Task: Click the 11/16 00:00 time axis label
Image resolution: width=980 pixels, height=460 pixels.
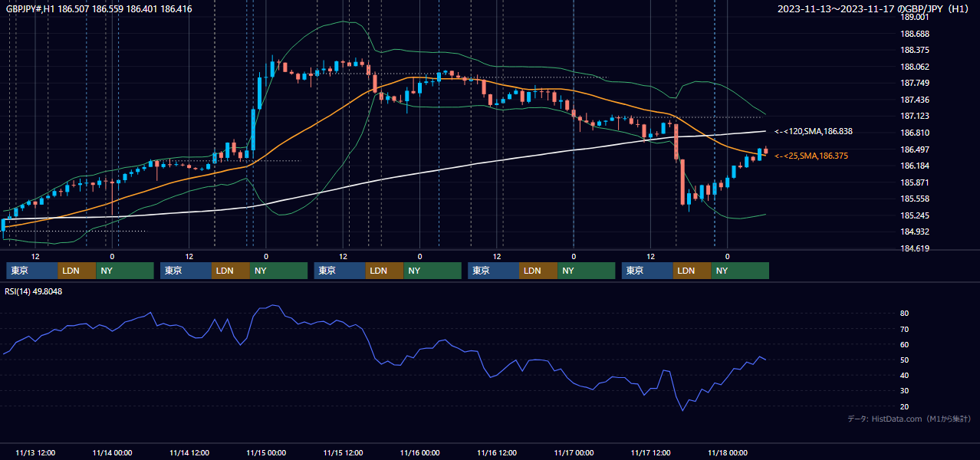Action: (x=420, y=452)
